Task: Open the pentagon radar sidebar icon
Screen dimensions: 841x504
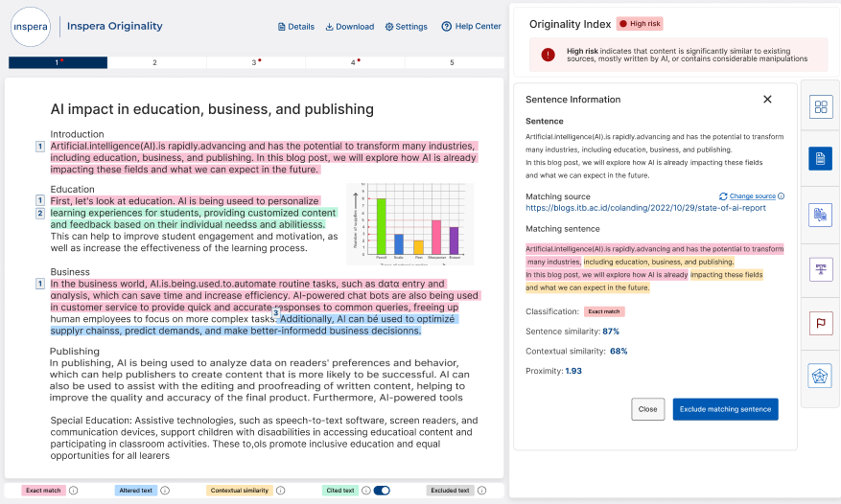Action: pyautogui.click(x=820, y=376)
